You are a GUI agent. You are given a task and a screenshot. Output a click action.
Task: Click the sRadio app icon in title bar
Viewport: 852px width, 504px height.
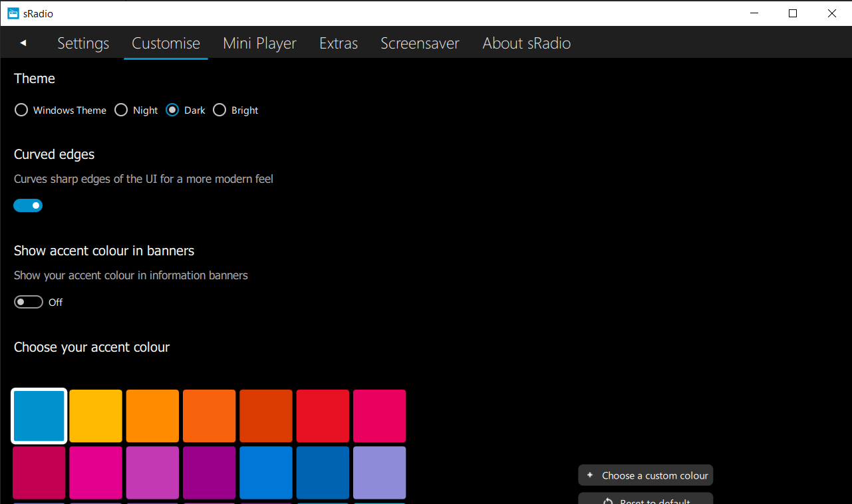(13, 13)
